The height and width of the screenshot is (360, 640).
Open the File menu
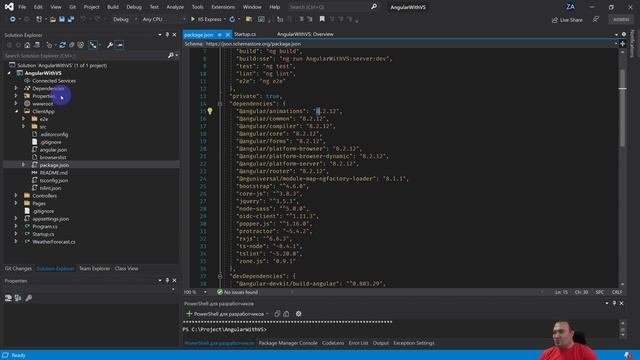(x=22, y=7)
